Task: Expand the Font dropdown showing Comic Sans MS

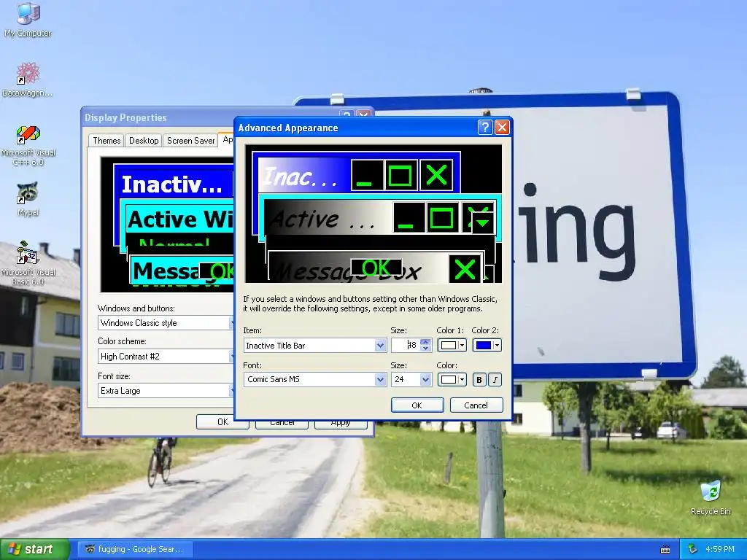Action: 380,379
